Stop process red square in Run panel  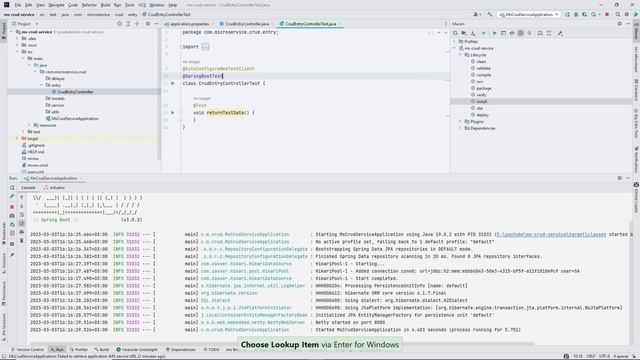[x=12, y=207]
